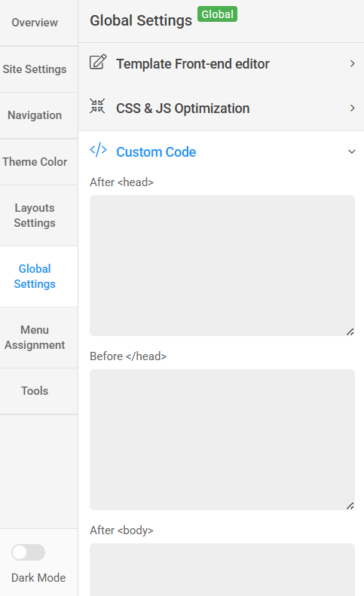The height and width of the screenshot is (596, 364).
Task: Expand the CSS & JS Optimization chevron
Action: click(352, 108)
